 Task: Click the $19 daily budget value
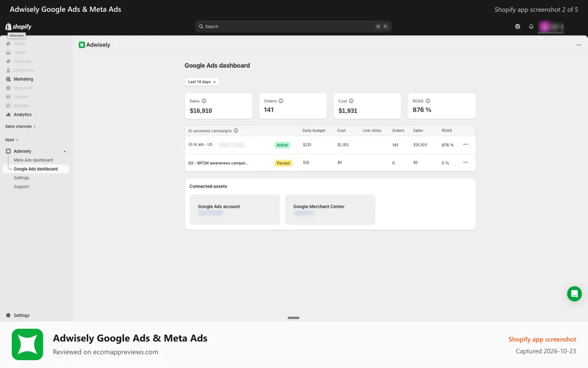[x=306, y=162]
